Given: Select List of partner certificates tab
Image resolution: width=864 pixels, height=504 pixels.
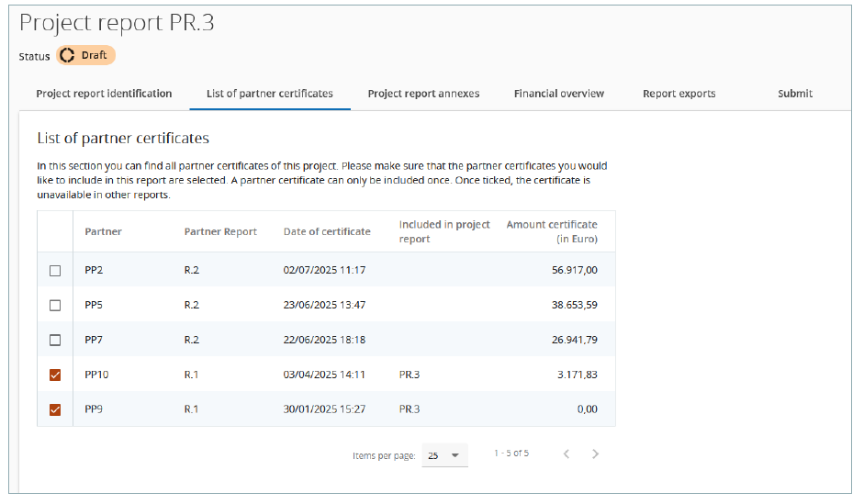Looking at the screenshot, I should pyautogui.click(x=270, y=94).
